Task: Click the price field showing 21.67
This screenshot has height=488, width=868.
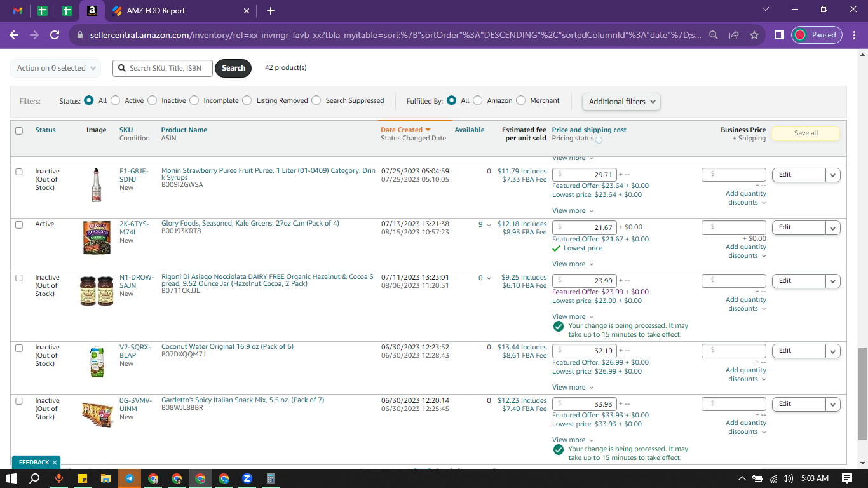Action: (x=585, y=227)
